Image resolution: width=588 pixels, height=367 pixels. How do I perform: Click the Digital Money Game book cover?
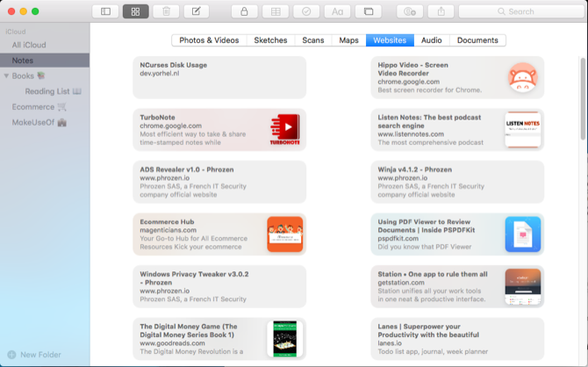pos(285,339)
